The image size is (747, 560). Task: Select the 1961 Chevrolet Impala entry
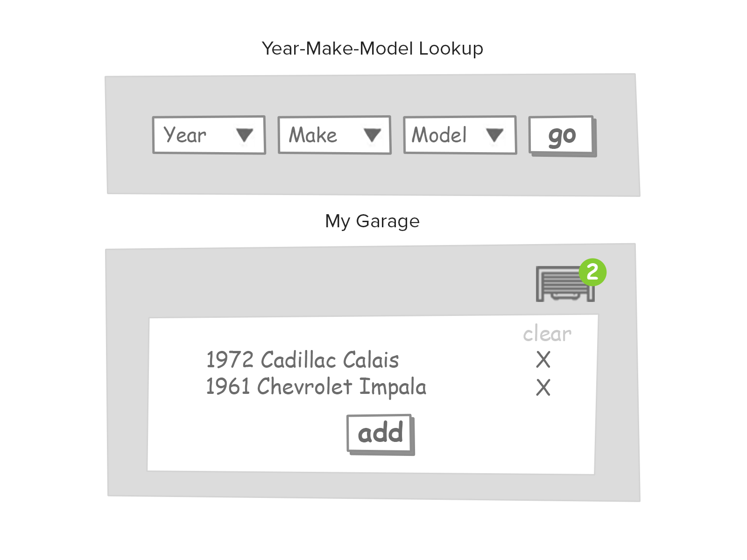coord(316,387)
